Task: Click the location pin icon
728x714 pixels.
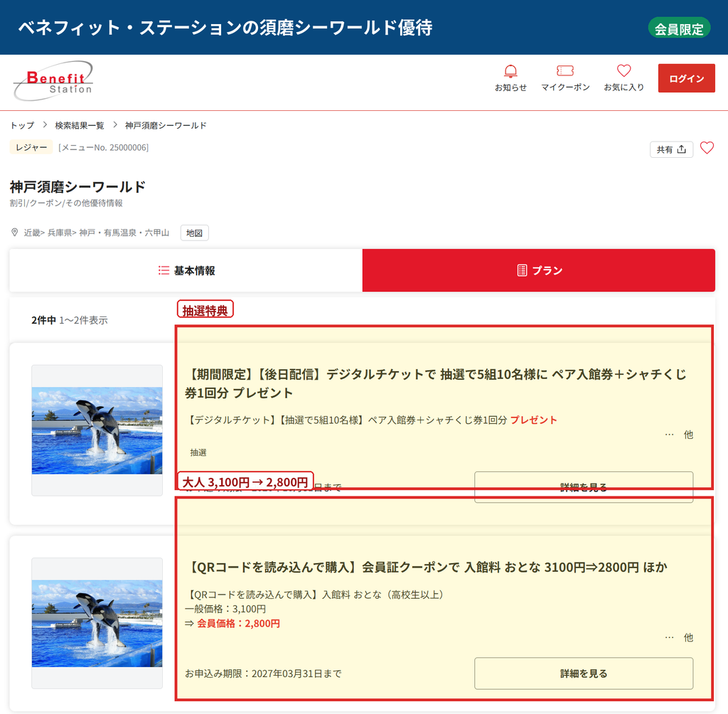Action: [15, 233]
